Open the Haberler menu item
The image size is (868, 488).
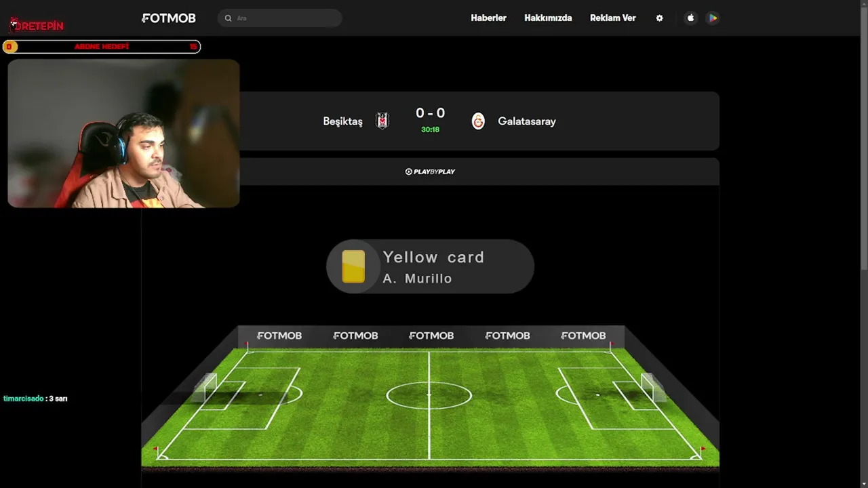[488, 18]
